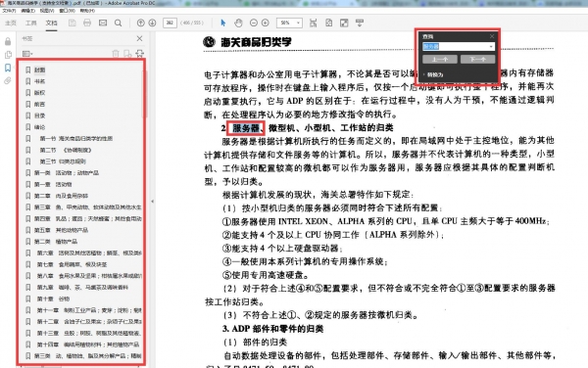Click the 上一个 previous result button
Viewport: 588px width, 368px height.
coord(440,60)
